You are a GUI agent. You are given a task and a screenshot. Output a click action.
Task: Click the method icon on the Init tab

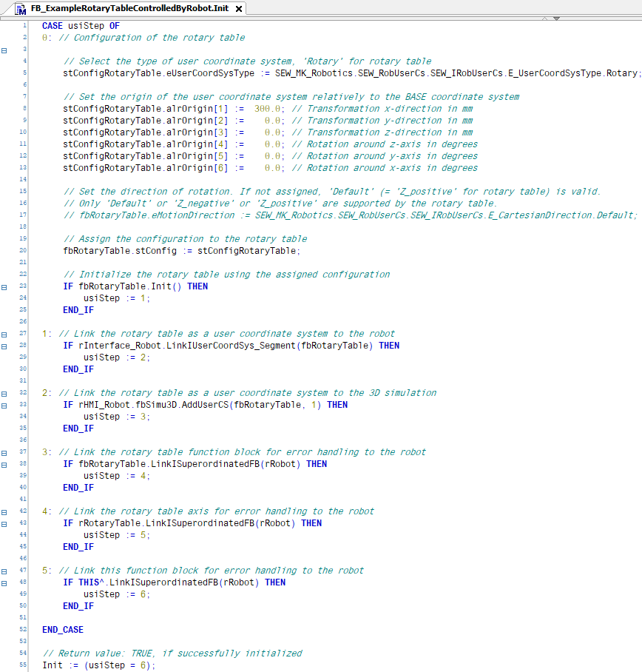[20, 8]
